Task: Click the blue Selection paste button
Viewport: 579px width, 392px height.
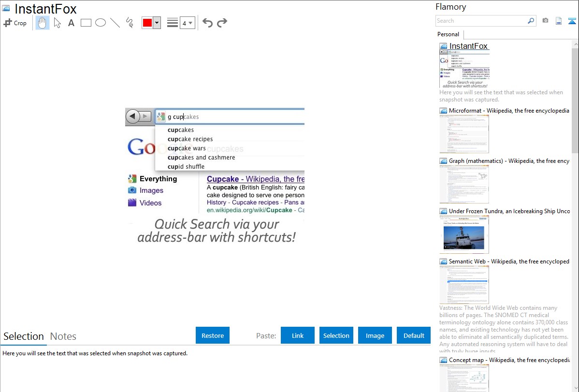Action: pos(336,335)
